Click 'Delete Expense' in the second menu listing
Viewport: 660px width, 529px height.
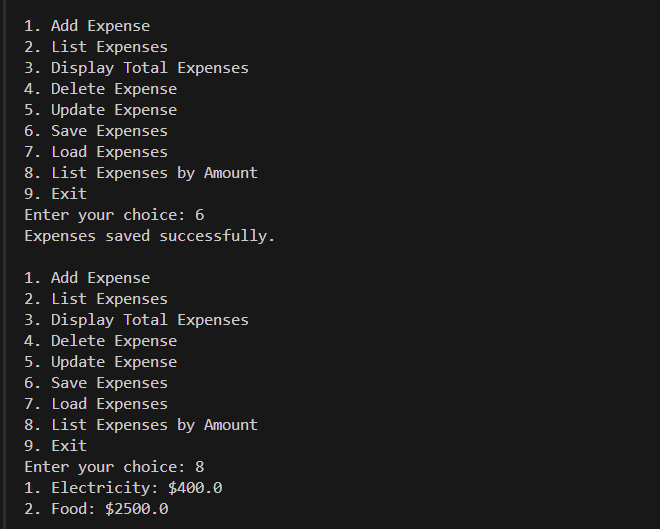pyautogui.click(x=114, y=341)
